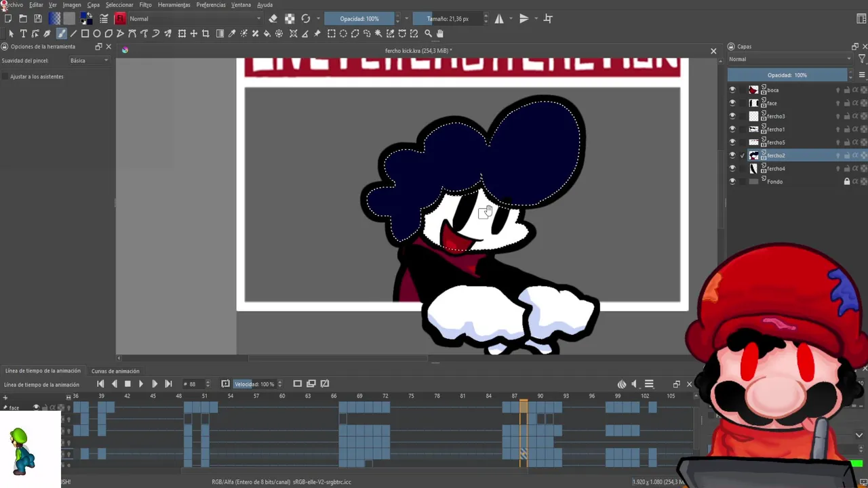Image resolution: width=868 pixels, height=488 pixels.
Task: Close the 'fercho kick.kra' document tab
Action: [713, 51]
